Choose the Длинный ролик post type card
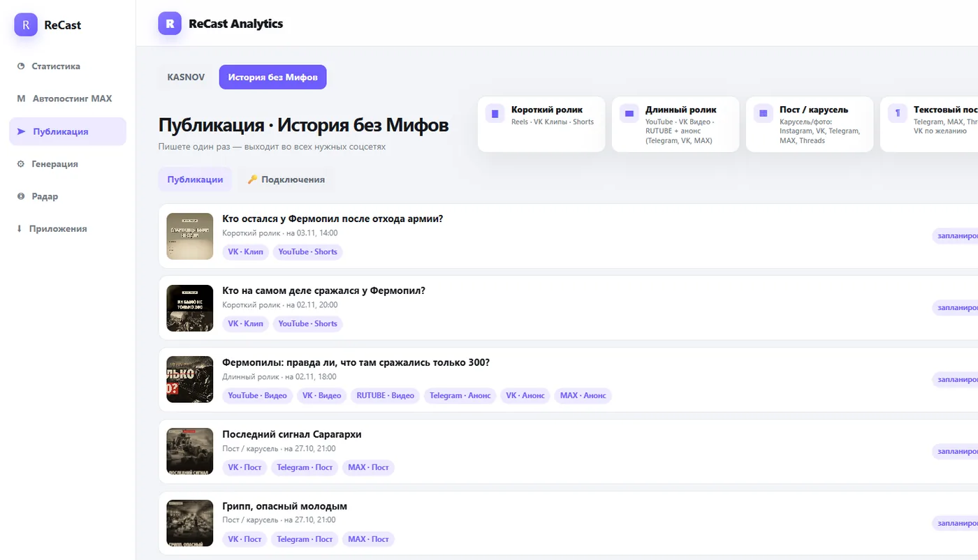Viewport: 978px width, 560px height. pos(676,124)
